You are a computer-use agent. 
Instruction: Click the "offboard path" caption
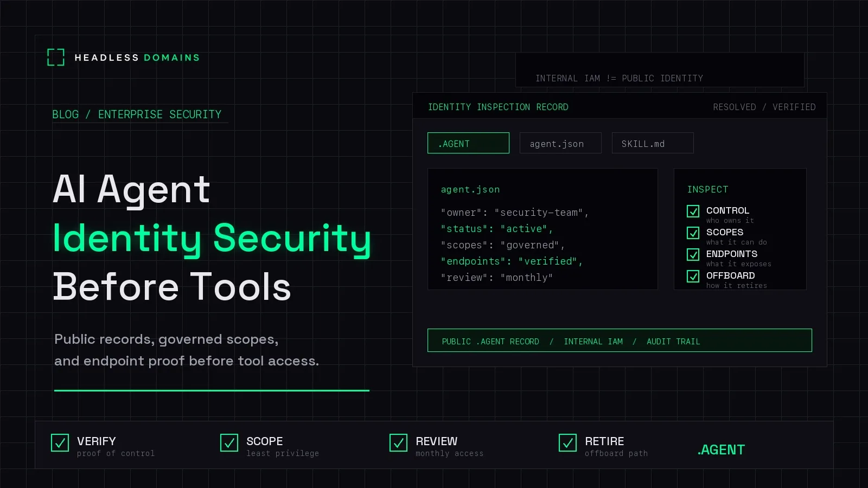pyautogui.click(x=616, y=453)
